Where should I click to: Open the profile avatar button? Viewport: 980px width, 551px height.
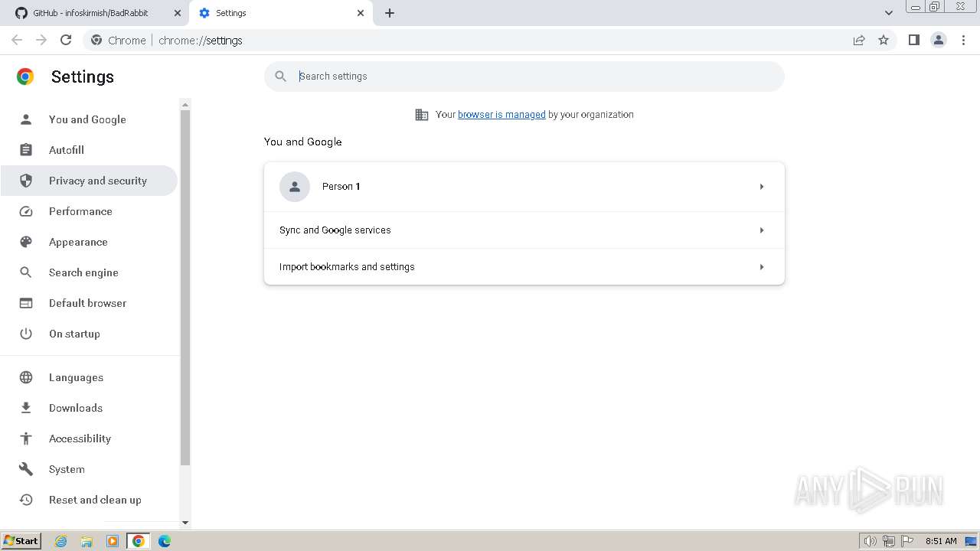click(939, 40)
